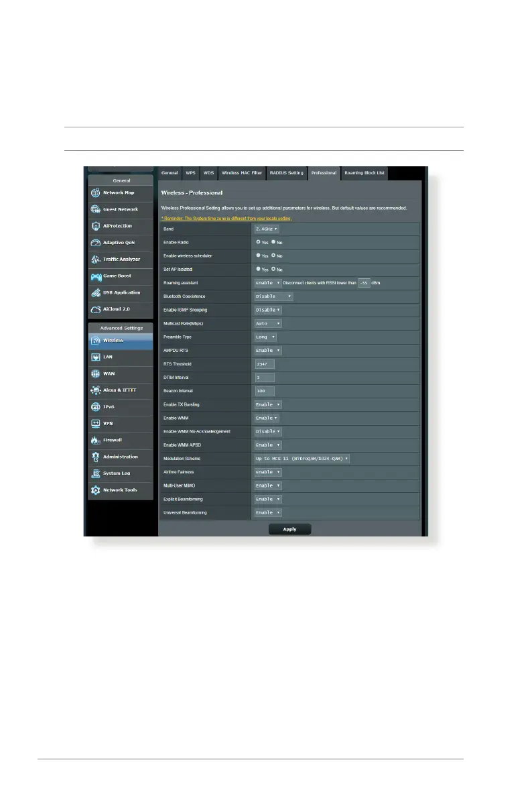Select No for Enable wireless scheduler

point(273,255)
